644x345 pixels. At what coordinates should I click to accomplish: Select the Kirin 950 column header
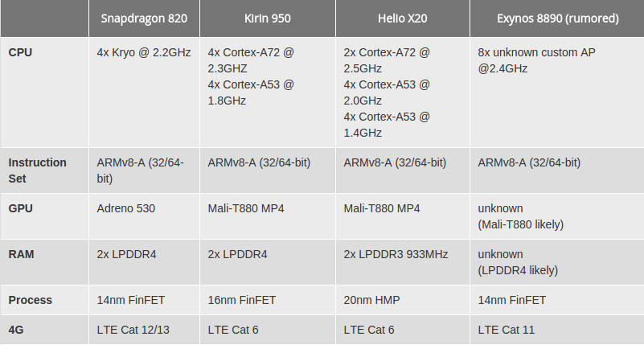click(268, 18)
